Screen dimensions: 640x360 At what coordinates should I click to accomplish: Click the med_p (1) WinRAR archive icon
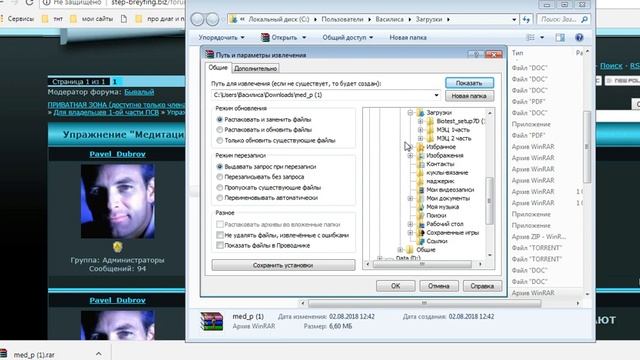click(211, 321)
